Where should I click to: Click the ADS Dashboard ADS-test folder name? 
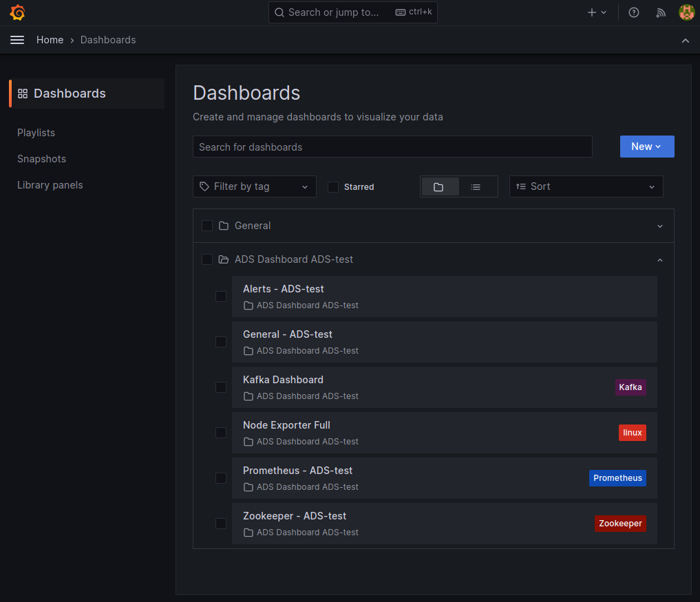(294, 260)
